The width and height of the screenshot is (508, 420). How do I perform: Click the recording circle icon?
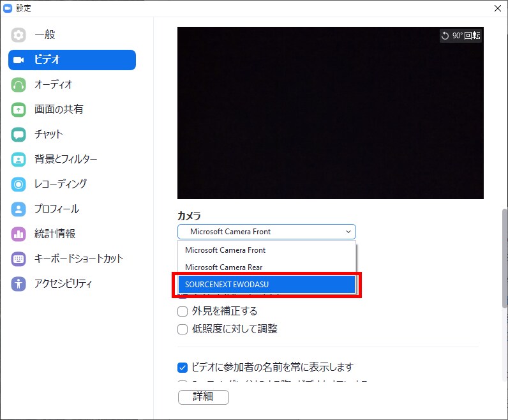point(19,184)
